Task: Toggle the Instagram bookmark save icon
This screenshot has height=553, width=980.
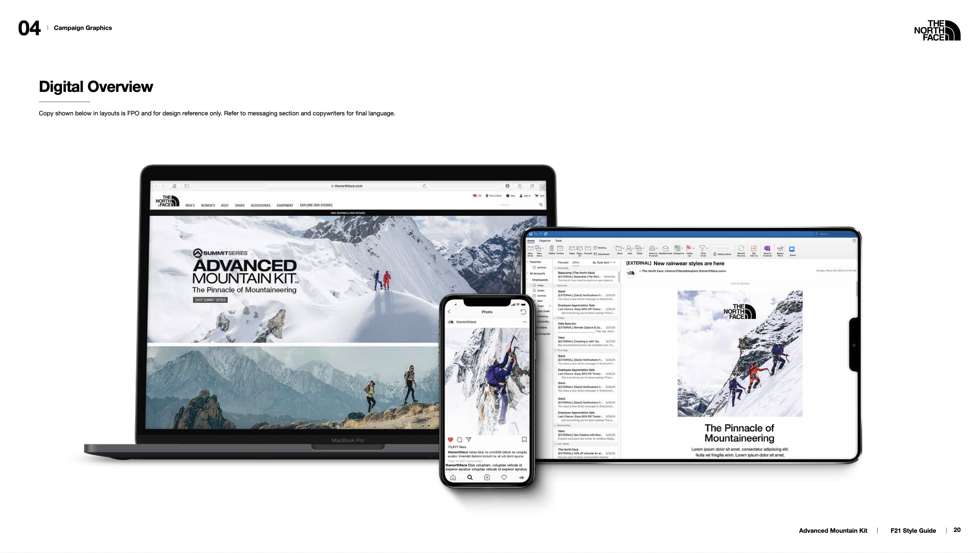Action: 524,440
